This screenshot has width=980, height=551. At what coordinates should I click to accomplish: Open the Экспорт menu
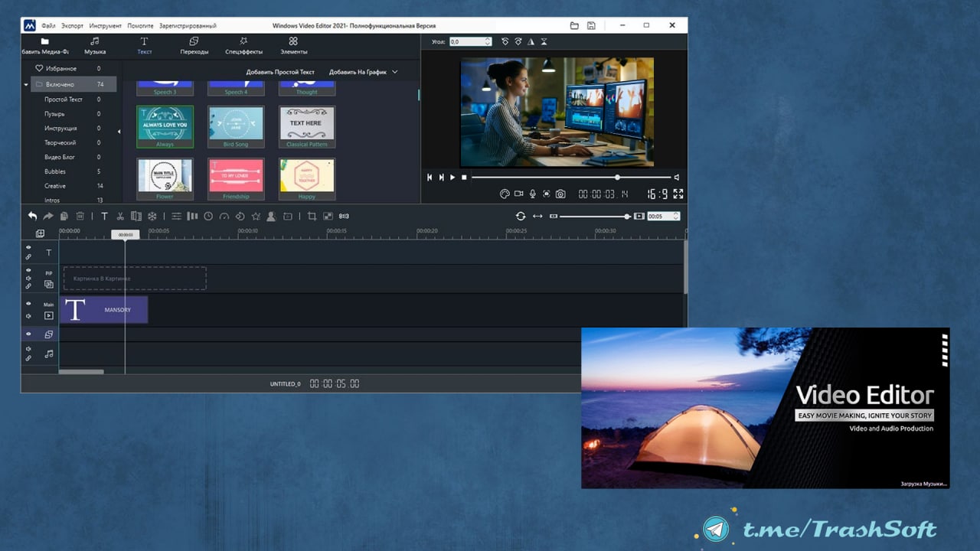point(73,26)
